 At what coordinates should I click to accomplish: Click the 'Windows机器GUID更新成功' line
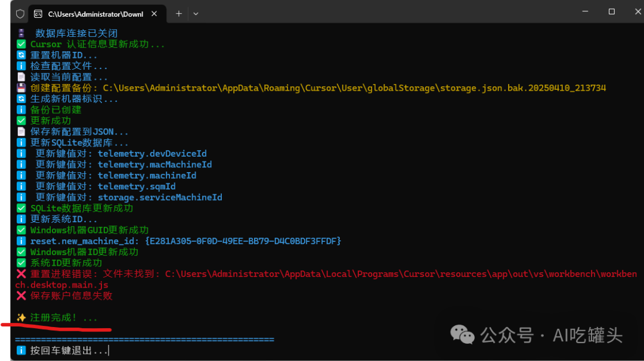[89, 230]
